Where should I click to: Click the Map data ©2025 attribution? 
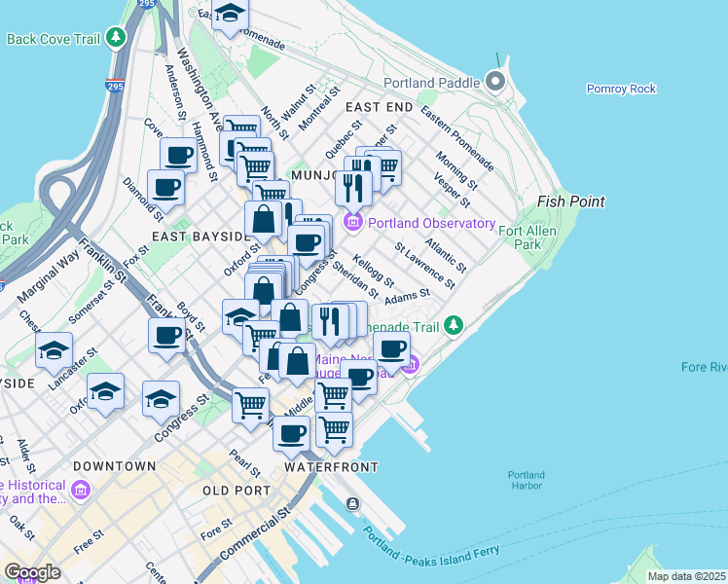click(686, 576)
